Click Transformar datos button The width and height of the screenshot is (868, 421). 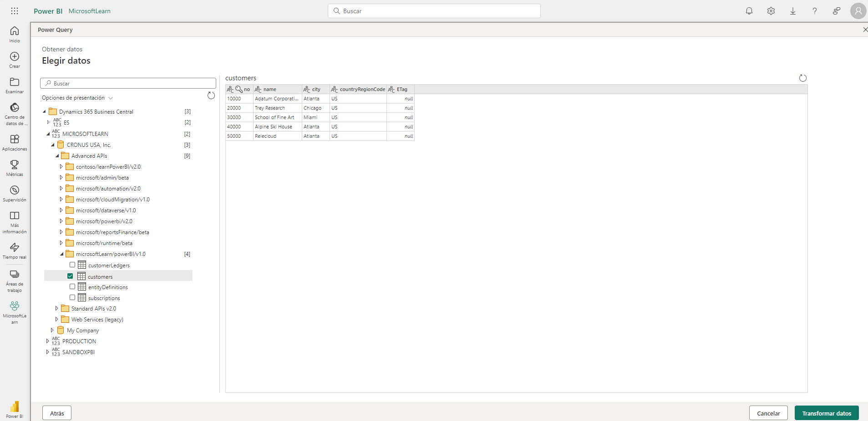coord(827,413)
